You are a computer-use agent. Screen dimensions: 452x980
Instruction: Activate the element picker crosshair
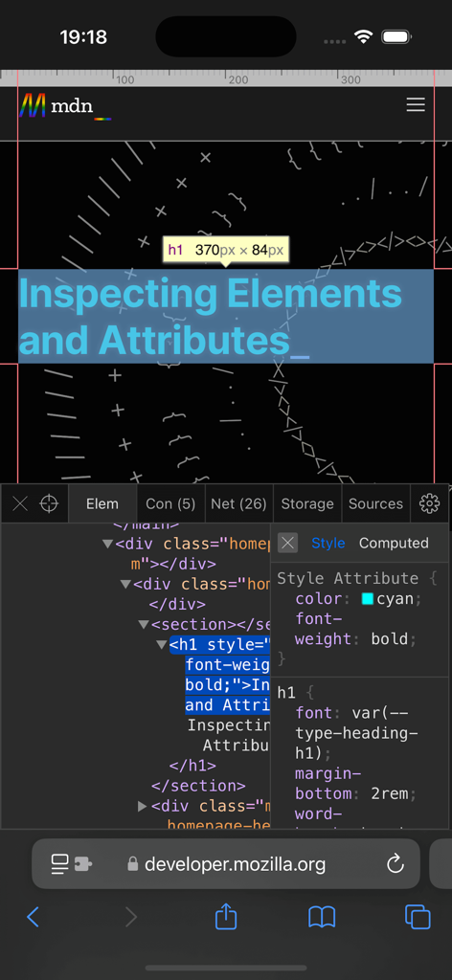(49, 503)
